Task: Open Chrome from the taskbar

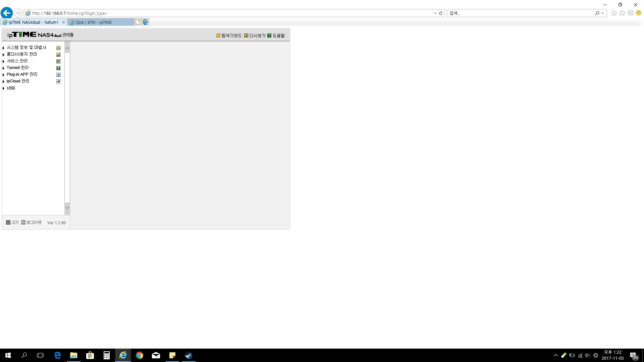Action: (140, 355)
